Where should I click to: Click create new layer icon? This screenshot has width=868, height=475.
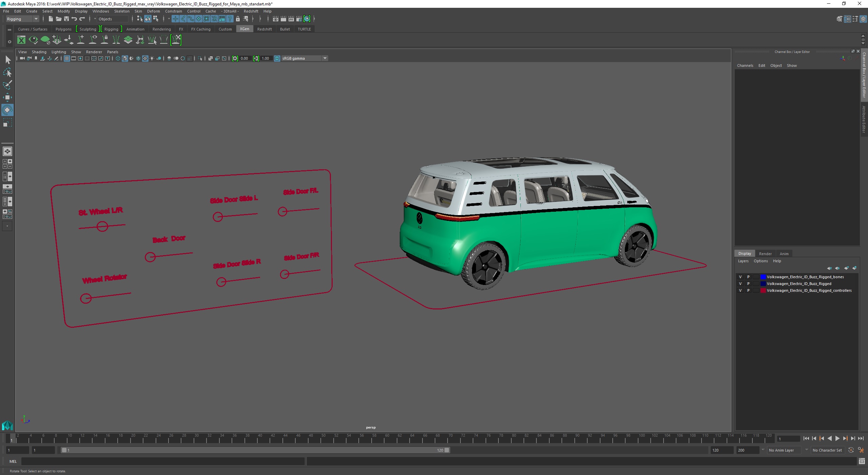tap(846, 268)
